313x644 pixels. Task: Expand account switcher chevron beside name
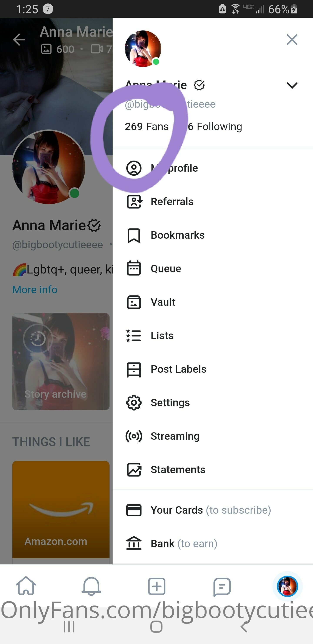click(292, 85)
